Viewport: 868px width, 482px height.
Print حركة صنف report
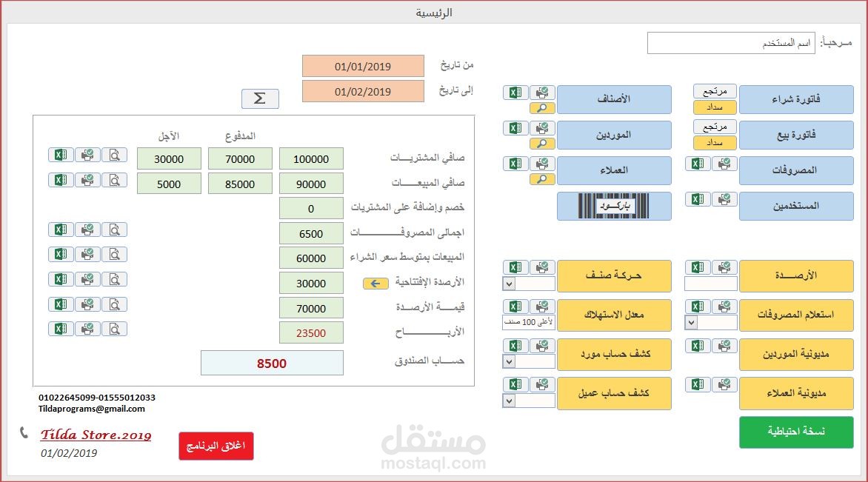coord(542,267)
